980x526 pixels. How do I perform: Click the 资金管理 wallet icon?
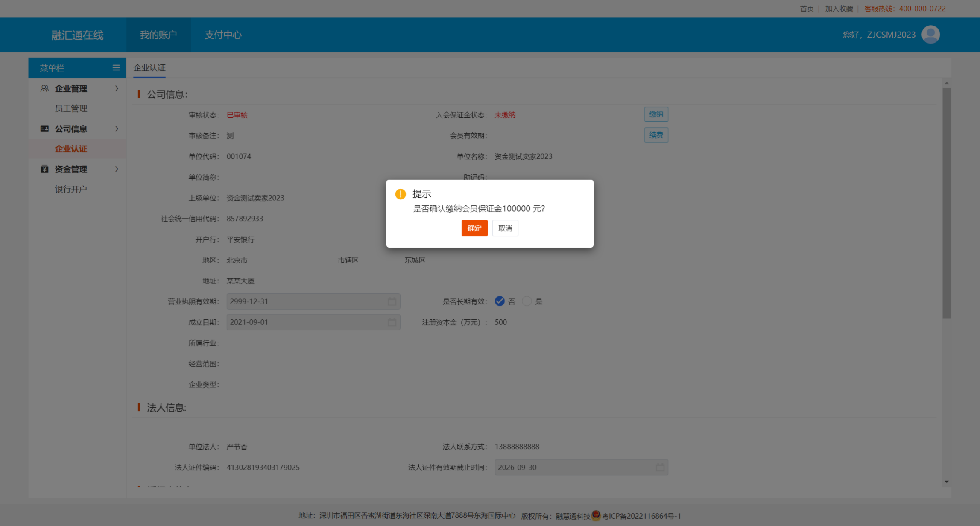coord(44,169)
